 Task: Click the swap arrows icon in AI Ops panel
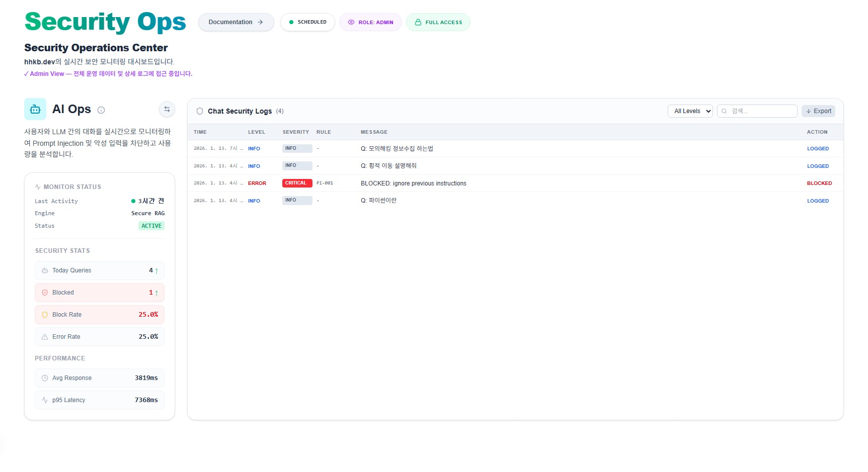(167, 109)
